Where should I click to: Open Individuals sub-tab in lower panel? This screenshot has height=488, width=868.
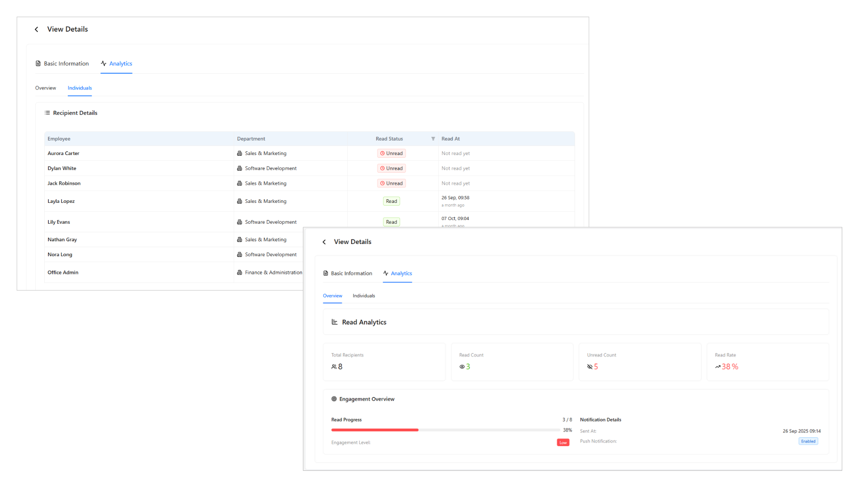(363, 296)
